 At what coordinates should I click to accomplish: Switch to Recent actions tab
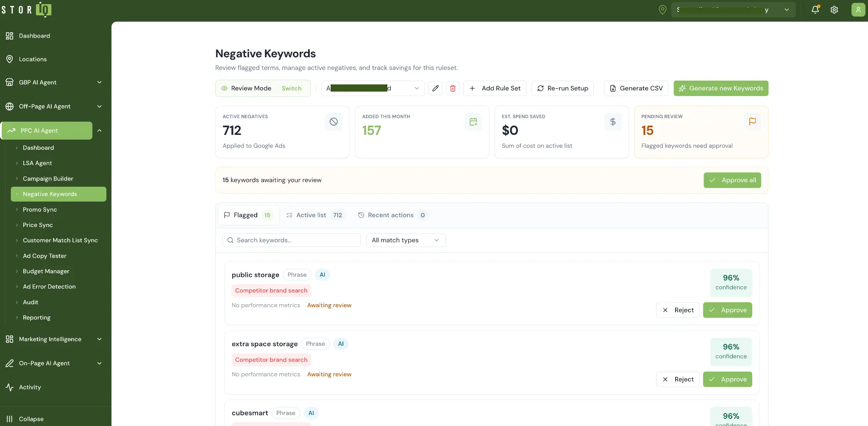[392, 215]
